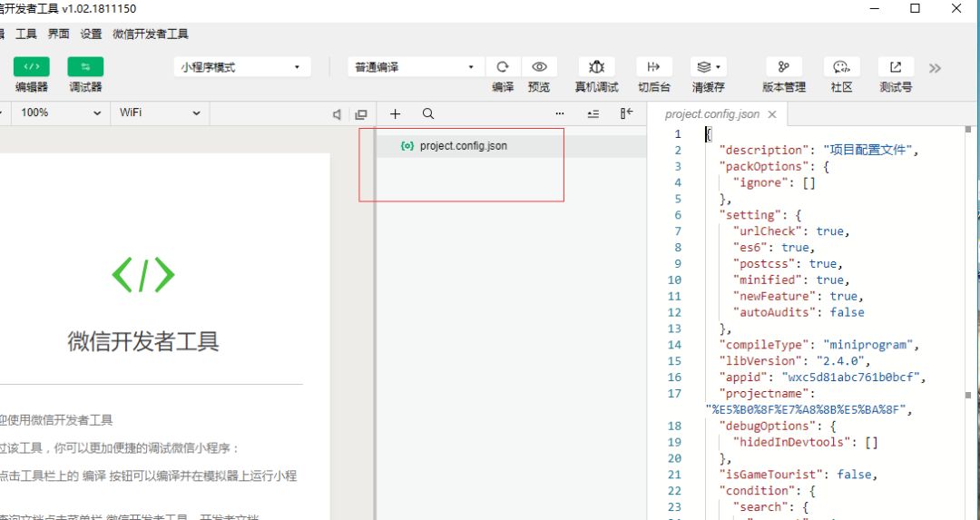Mute simulator sound with speaker icon

click(x=337, y=114)
